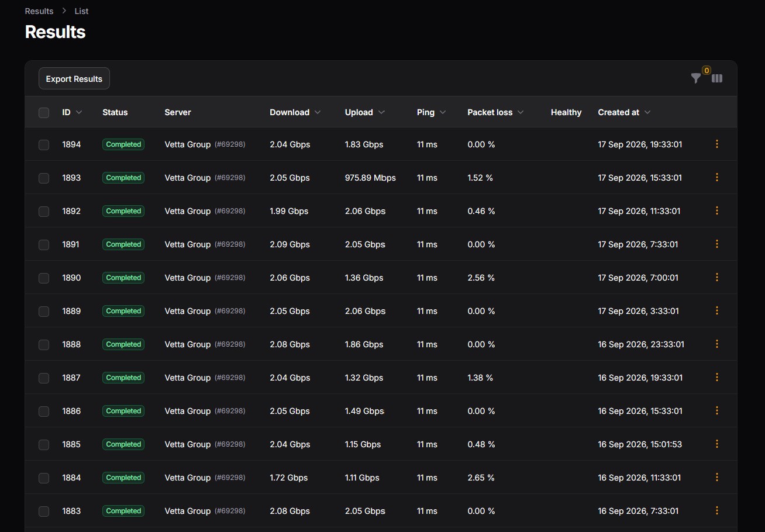
Task: Sort by the Created at column
Action: pyautogui.click(x=624, y=112)
